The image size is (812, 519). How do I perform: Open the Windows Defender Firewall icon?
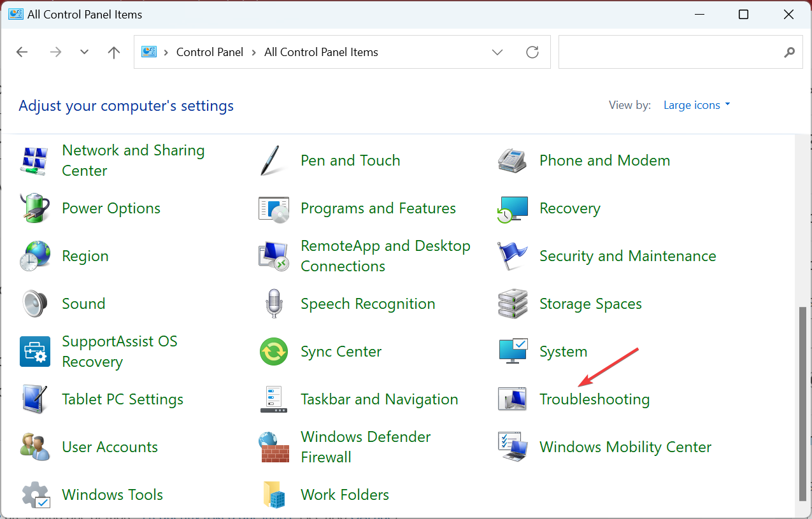coord(274,447)
